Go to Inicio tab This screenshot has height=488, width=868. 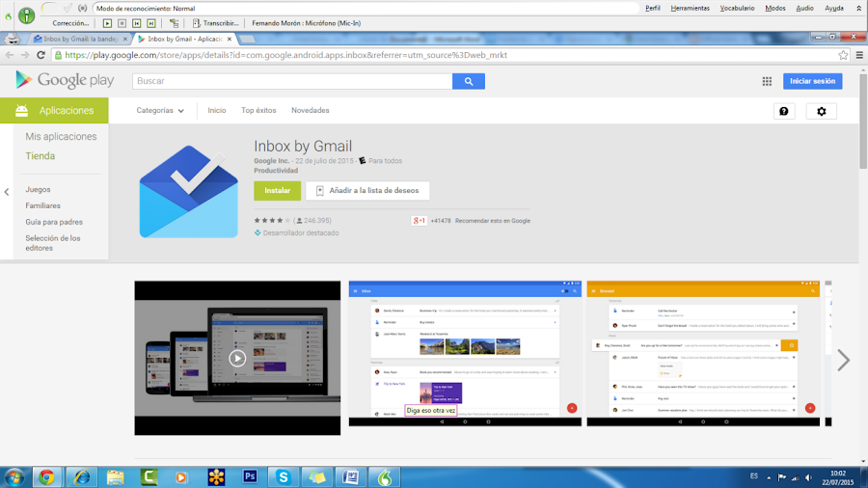coord(217,111)
